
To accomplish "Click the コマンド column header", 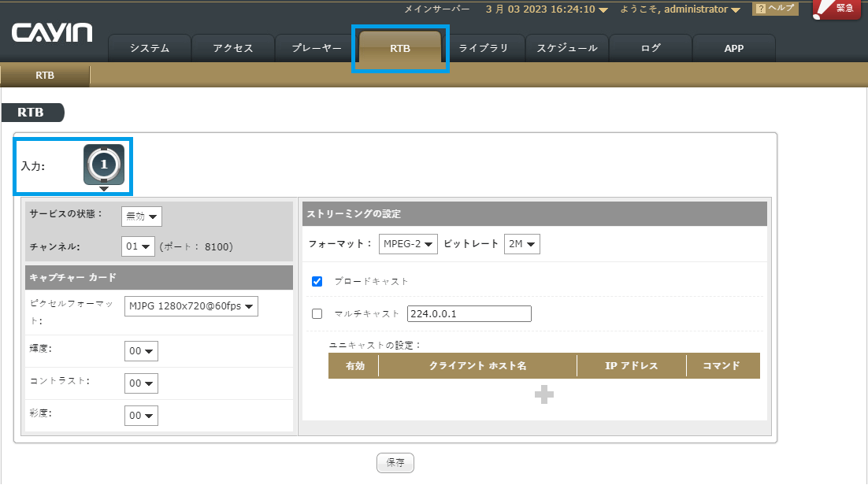I will click(x=721, y=366).
